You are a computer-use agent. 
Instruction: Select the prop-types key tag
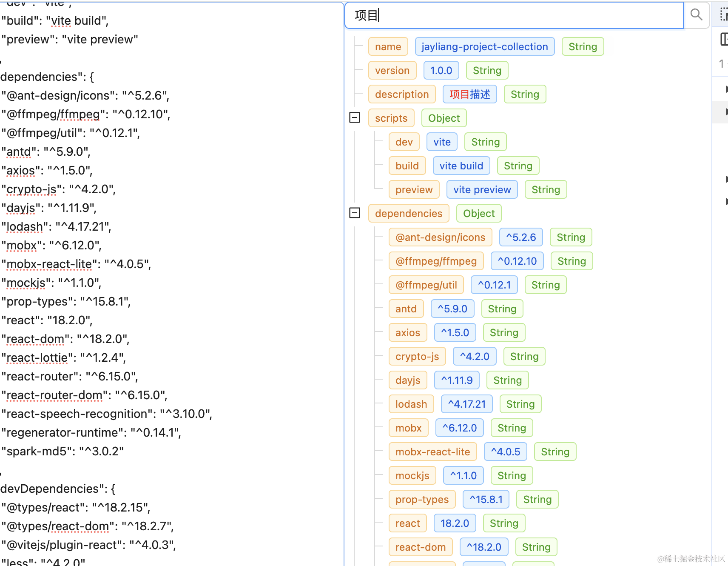tap(422, 500)
